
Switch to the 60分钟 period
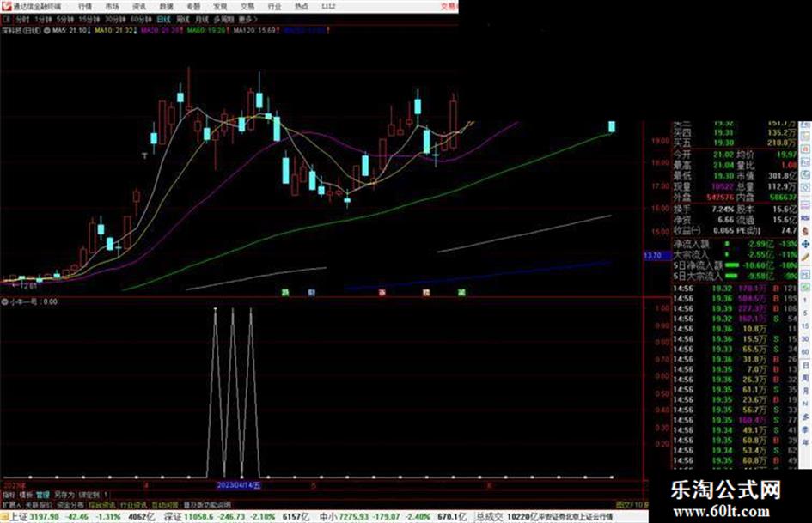(x=141, y=19)
